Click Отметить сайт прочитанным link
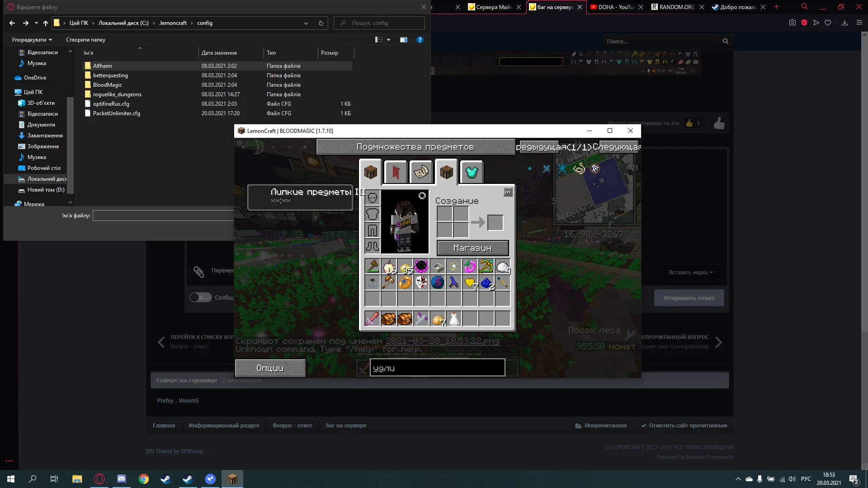The width and height of the screenshot is (868, 488). (684, 425)
